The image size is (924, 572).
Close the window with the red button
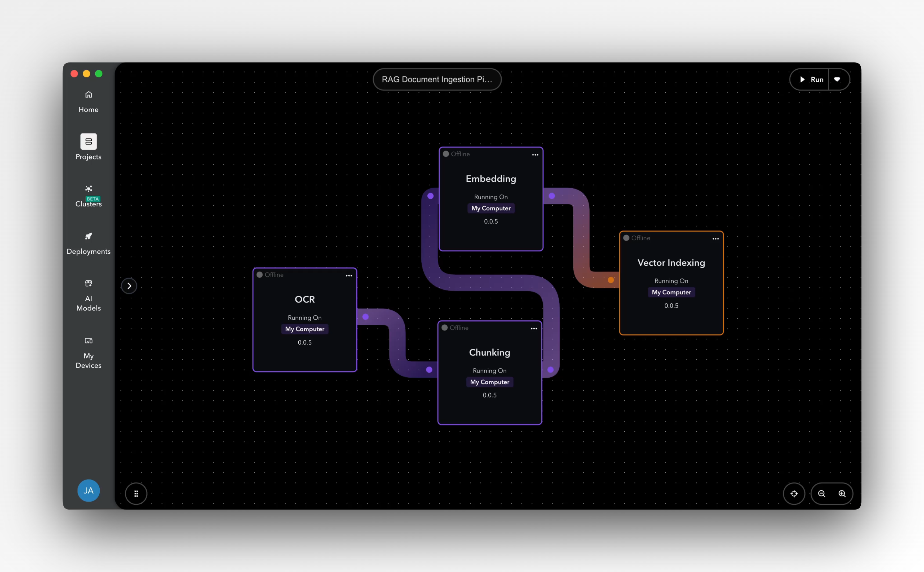click(x=74, y=74)
